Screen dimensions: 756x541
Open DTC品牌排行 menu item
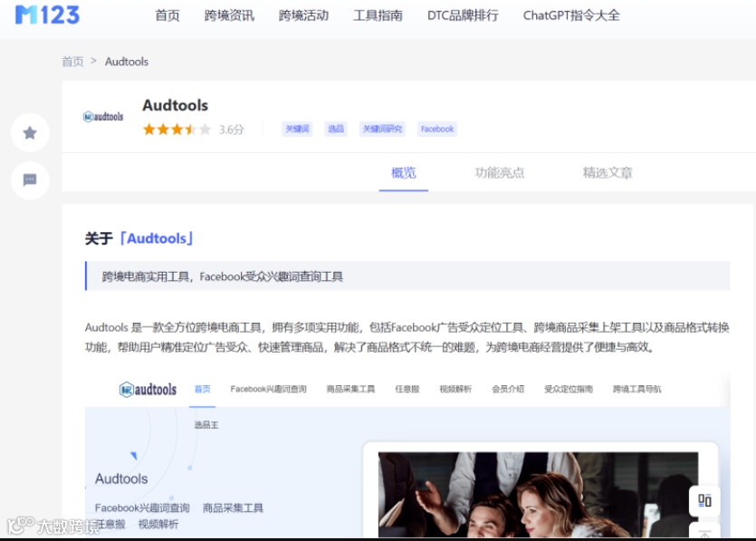463,15
